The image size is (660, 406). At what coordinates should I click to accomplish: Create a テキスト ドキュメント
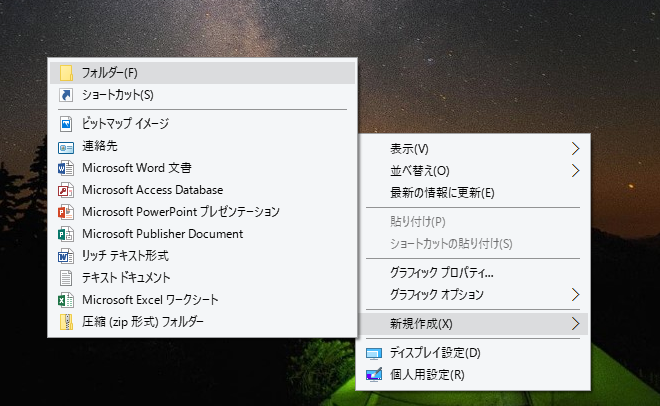(x=202, y=278)
